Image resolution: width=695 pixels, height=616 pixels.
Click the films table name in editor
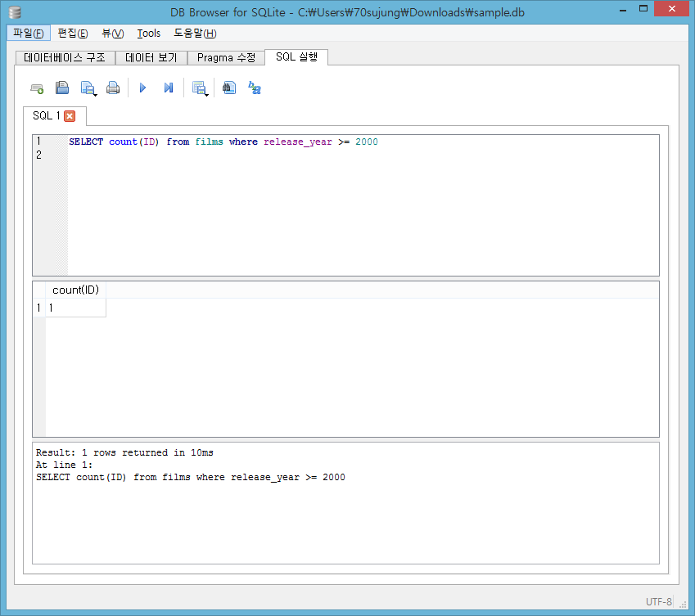click(210, 142)
